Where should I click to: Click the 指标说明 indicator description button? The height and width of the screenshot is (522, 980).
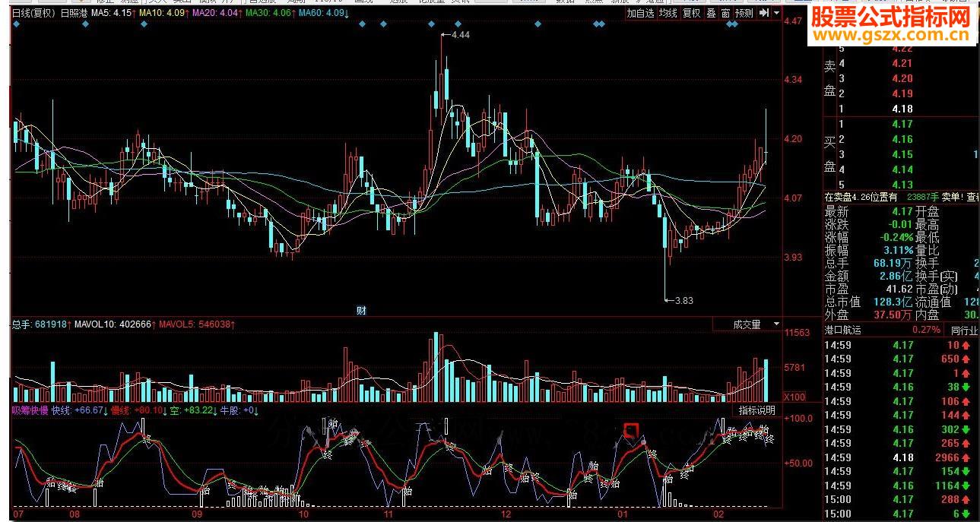click(x=757, y=410)
